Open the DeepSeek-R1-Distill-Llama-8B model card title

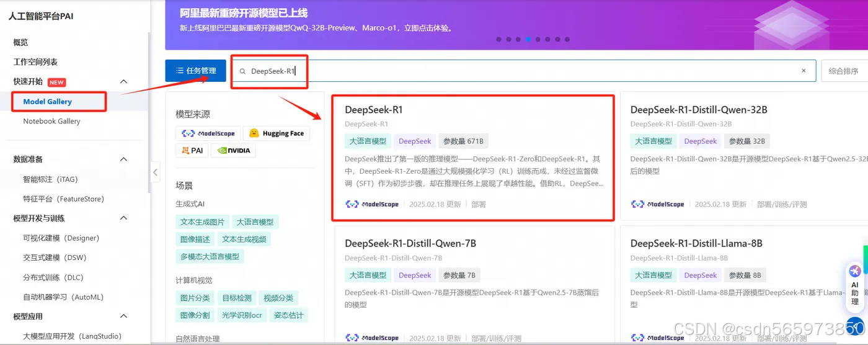click(696, 243)
